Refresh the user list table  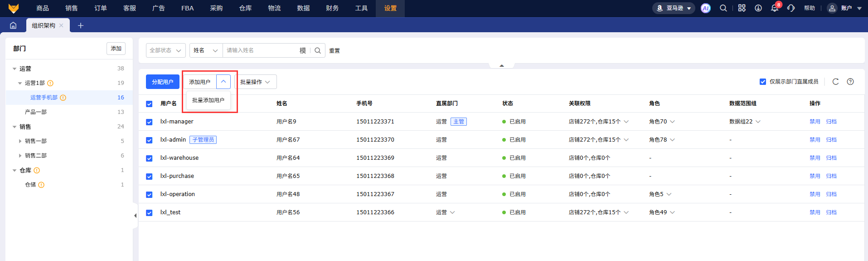835,82
